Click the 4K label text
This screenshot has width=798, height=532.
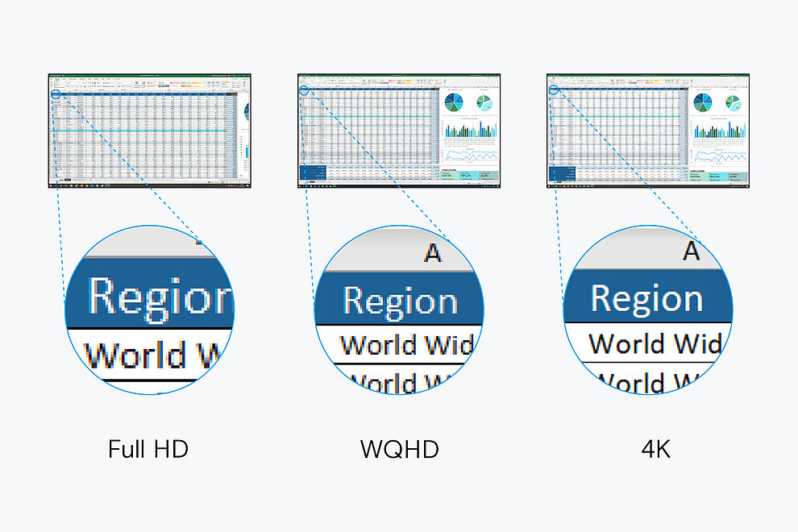655,449
